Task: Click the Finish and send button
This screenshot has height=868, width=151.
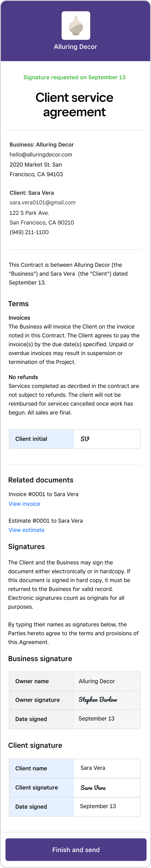Action: (x=76, y=849)
